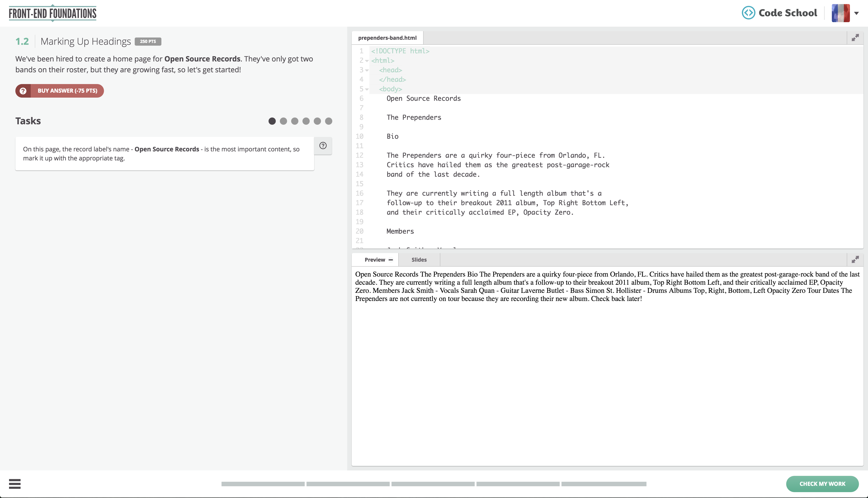Viewport: 868px width, 498px height.
Task: Select the first task dot indicator
Action: click(272, 121)
